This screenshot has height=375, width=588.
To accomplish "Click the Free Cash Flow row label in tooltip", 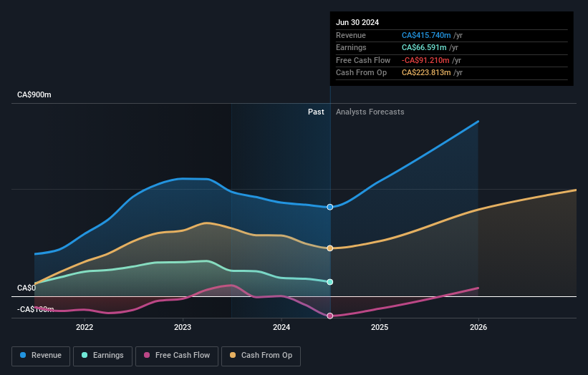I will click(x=363, y=60).
